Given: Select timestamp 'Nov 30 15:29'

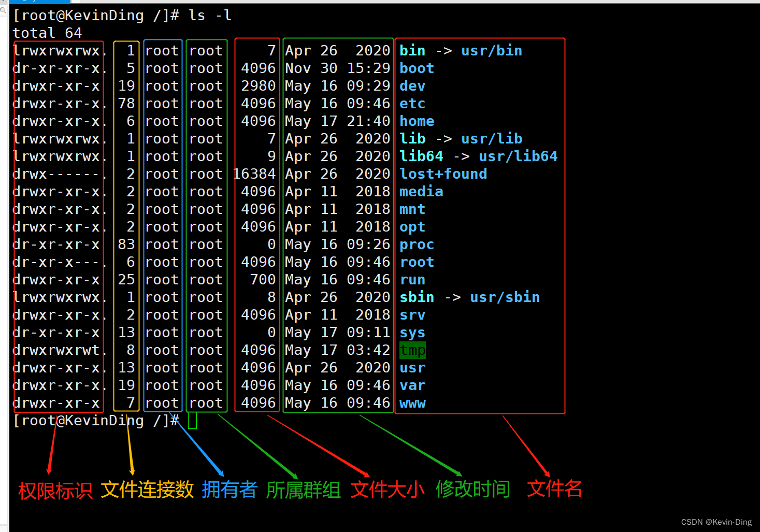Looking at the screenshot, I should pos(337,68).
